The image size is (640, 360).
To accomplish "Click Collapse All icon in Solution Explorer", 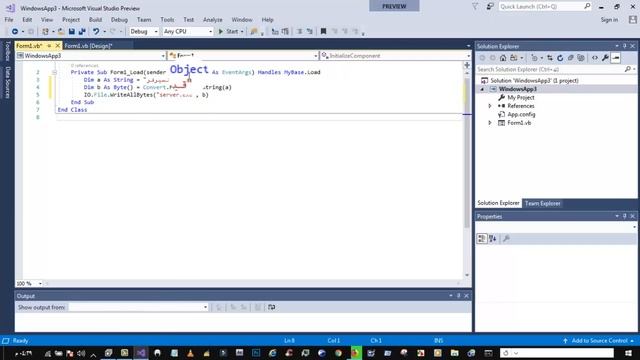I will click(x=571, y=58).
